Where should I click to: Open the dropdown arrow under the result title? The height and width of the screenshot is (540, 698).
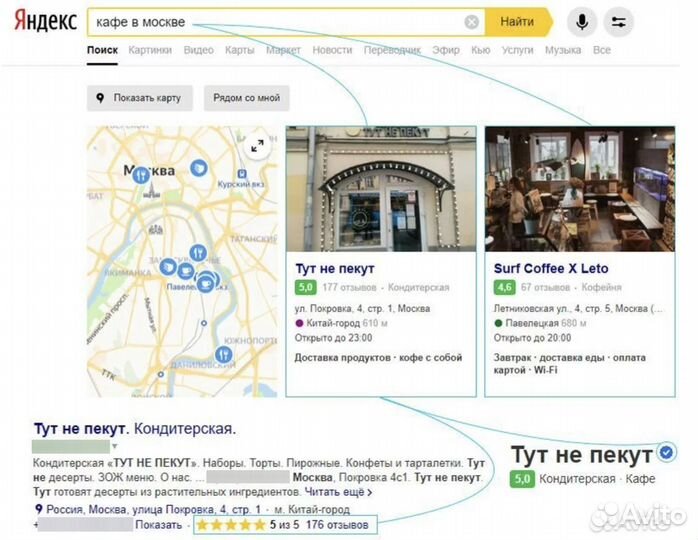click(115, 446)
